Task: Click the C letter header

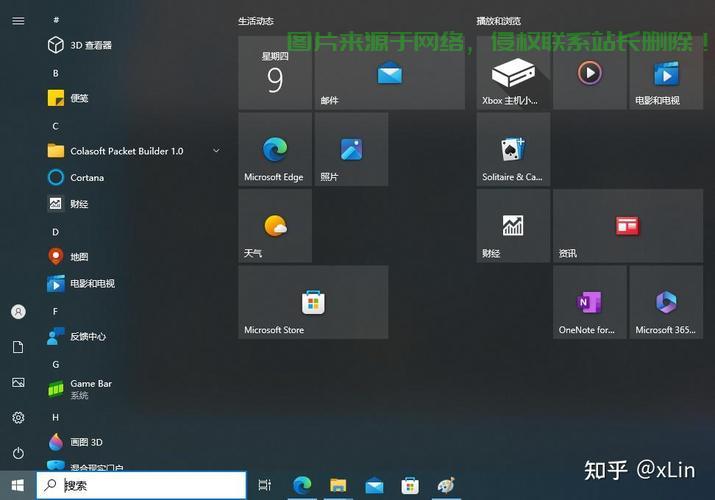Action: (x=56, y=126)
